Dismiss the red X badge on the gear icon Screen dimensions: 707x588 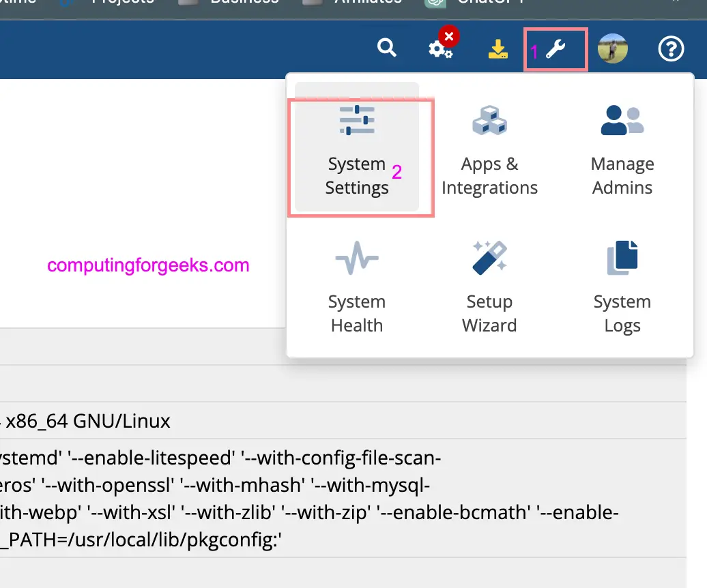point(450,37)
